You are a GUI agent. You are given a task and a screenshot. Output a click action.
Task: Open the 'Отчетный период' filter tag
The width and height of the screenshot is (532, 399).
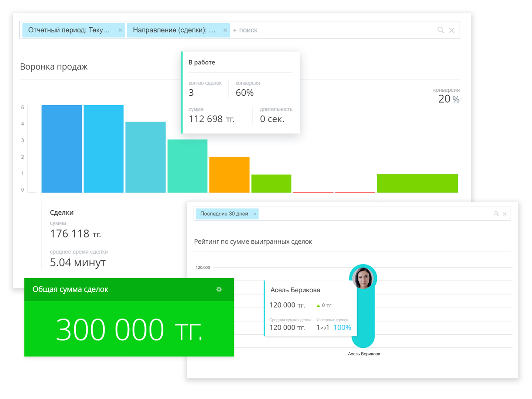click(69, 30)
